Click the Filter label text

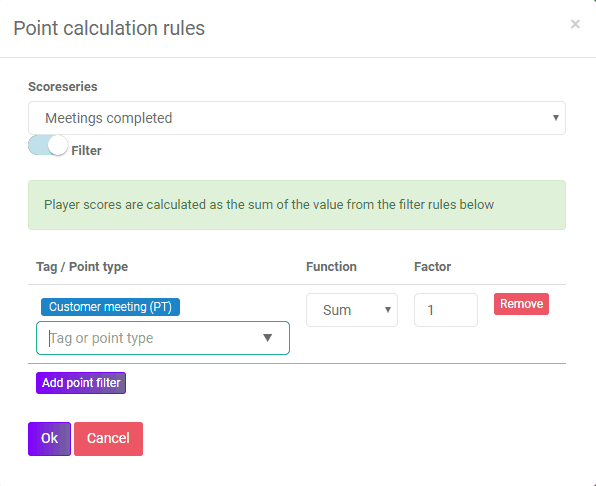point(86,150)
